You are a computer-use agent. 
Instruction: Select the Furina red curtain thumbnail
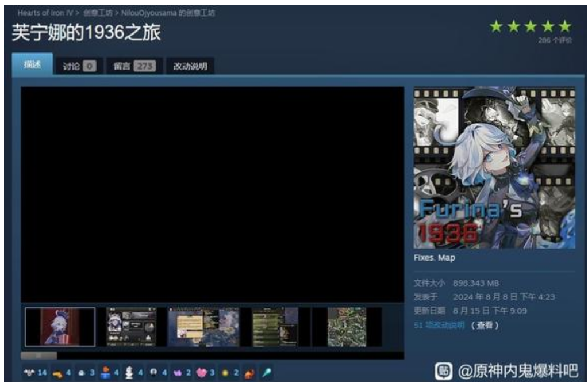click(60, 327)
